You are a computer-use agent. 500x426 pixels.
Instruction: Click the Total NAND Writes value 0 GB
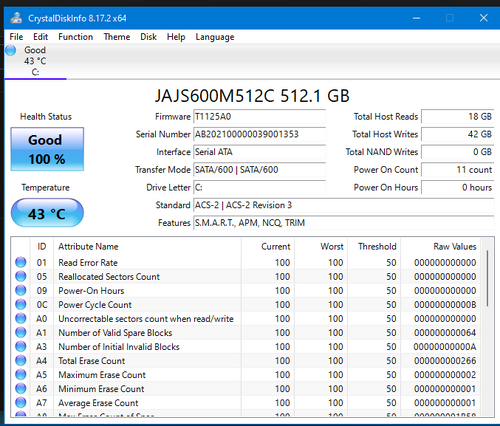pyautogui.click(x=458, y=152)
